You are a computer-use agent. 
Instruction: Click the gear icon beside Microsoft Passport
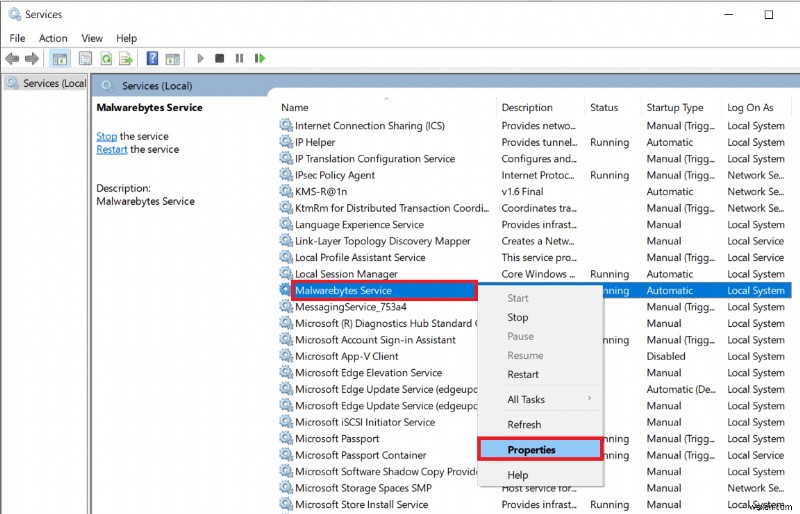pyautogui.click(x=286, y=438)
